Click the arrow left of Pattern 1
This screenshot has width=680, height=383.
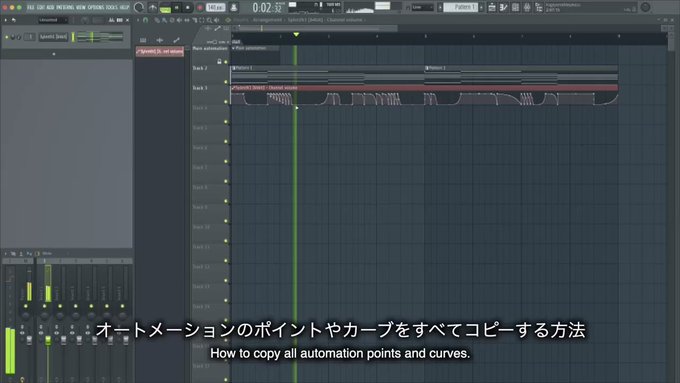point(440,7)
